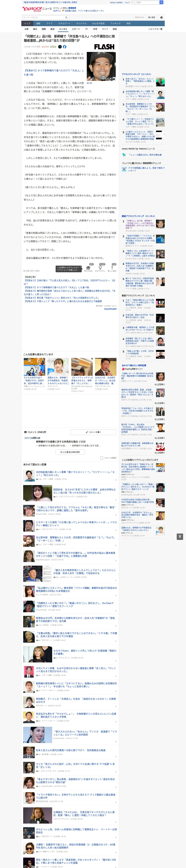Select the 国際 category
The height and width of the screenshot is (868, 186).
click(44, 29)
